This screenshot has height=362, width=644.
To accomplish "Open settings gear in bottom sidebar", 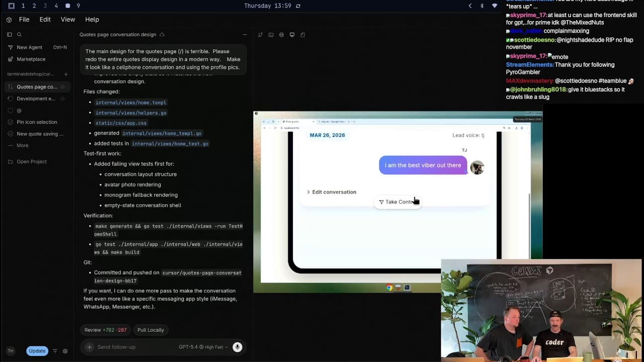I will click(65, 351).
